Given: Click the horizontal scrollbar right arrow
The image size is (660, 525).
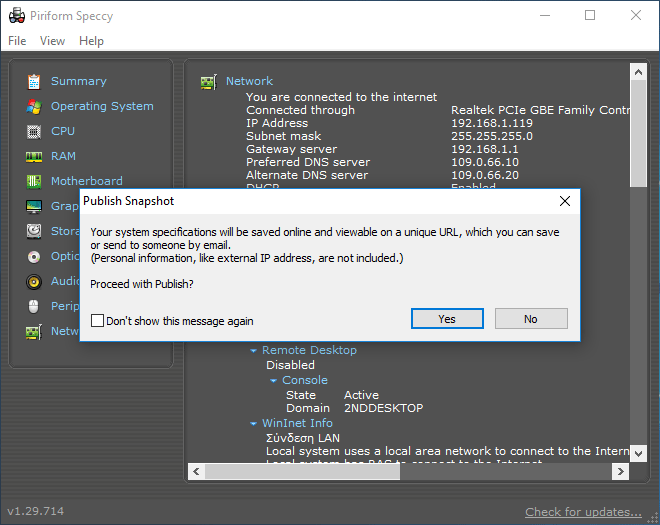Looking at the screenshot, I should [620, 471].
